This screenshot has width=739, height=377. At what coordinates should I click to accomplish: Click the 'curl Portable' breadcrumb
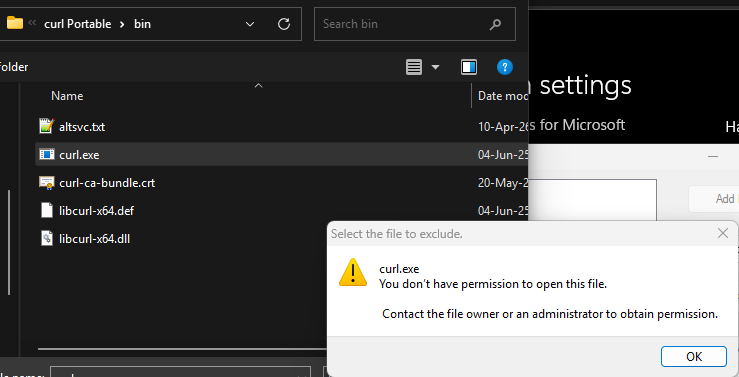78,24
